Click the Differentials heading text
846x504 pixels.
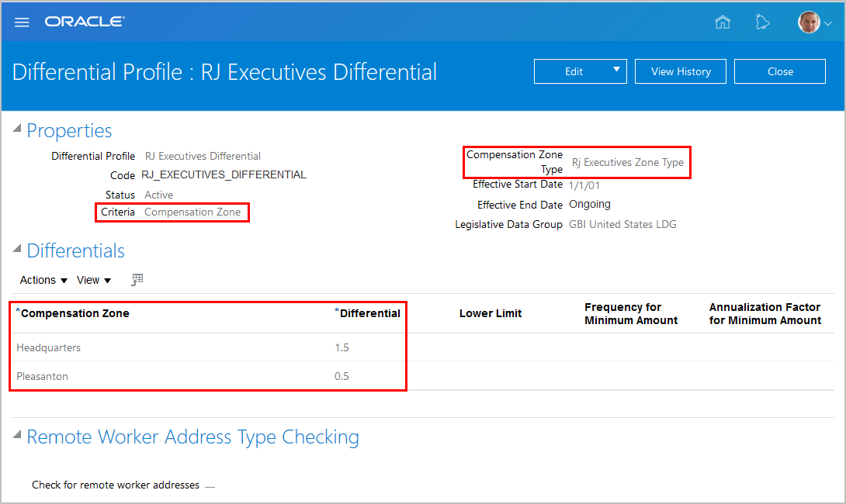(75, 250)
